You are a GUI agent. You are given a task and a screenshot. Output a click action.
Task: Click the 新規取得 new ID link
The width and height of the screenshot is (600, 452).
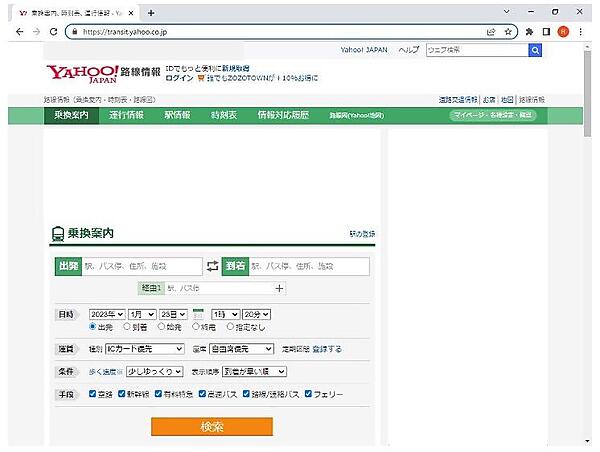coord(236,69)
